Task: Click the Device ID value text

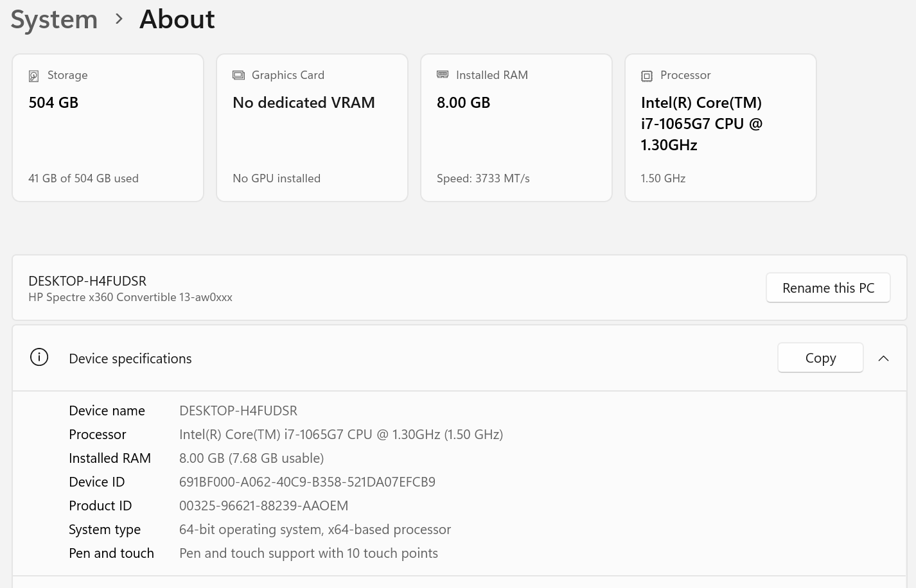Action: pos(307,482)
